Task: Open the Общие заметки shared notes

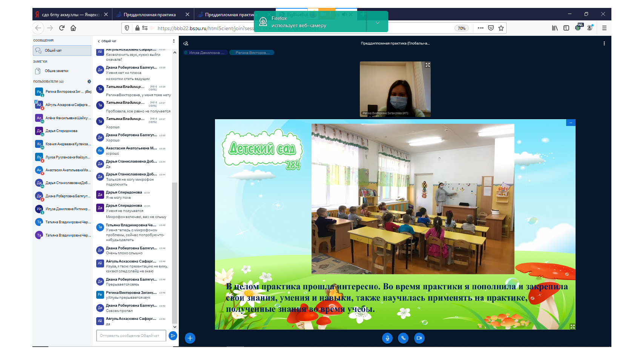Action: pos(57,71)
